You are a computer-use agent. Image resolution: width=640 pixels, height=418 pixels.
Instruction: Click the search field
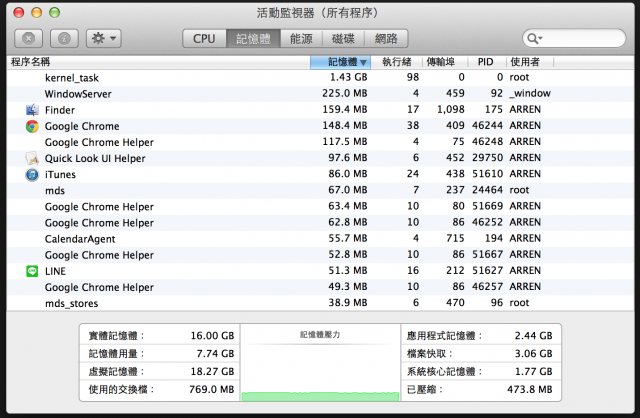pyautogui.click(x=574, y=38)
